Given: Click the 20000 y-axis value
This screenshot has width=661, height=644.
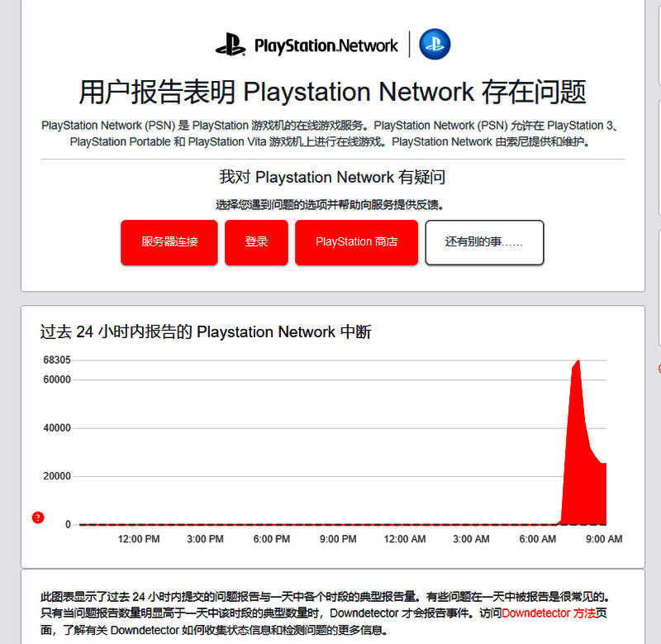Looking at the screenshot, I should click(57, 476).
